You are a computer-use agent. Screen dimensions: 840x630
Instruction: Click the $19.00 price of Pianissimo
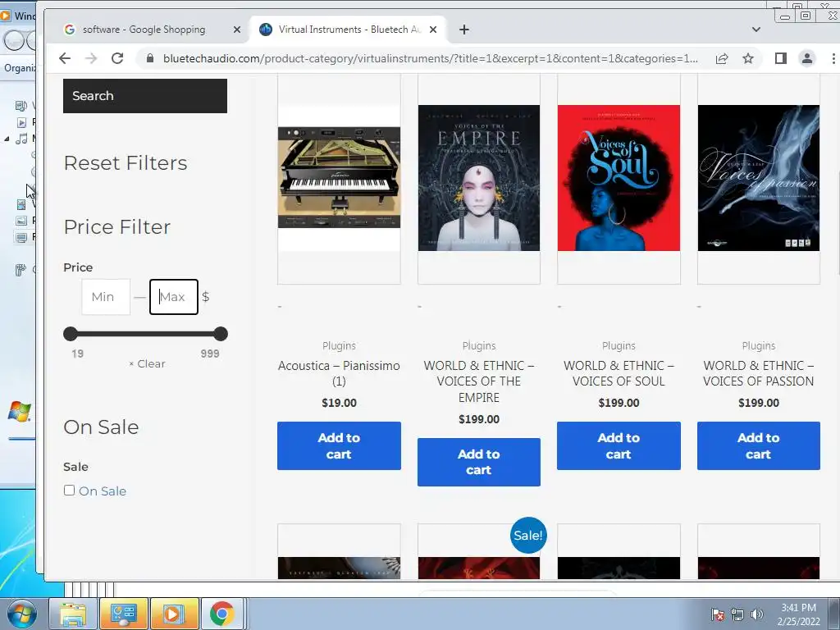click(x=339, y=403)
